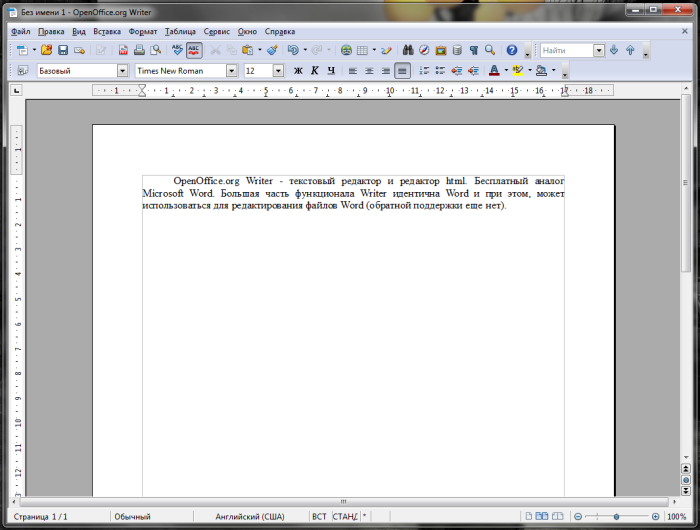This screenshot has width=700, height=530.
Task: Open the Справка menu
Action: (x=279, y=31)
